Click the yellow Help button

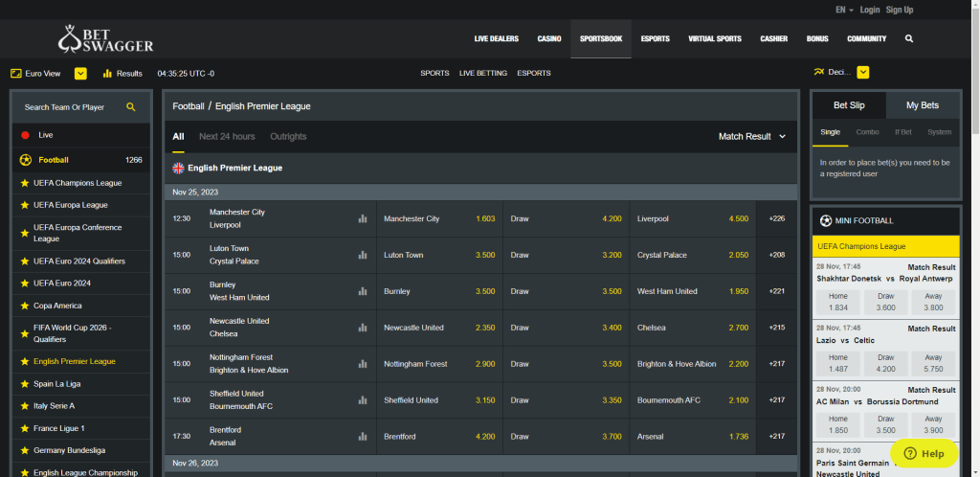(x=924, y=453)
